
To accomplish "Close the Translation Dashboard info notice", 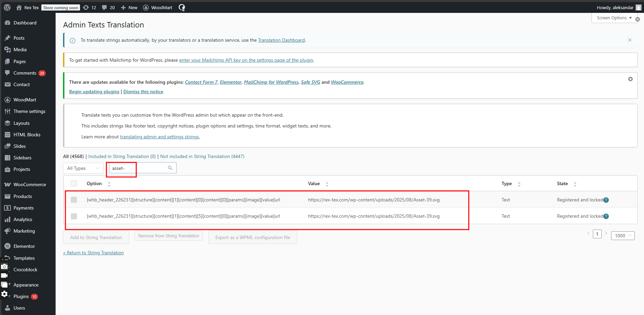I will (629, 40).
